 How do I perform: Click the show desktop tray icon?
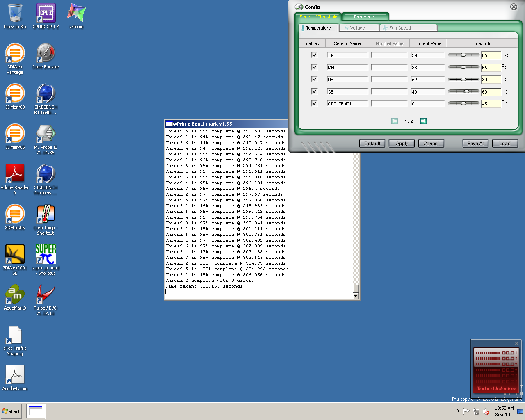click(520, 411)
